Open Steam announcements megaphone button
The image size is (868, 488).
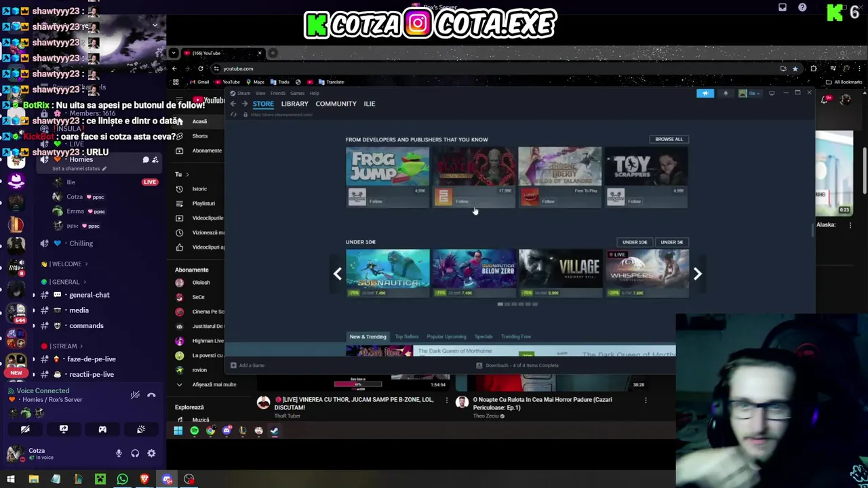coord(705,93)
